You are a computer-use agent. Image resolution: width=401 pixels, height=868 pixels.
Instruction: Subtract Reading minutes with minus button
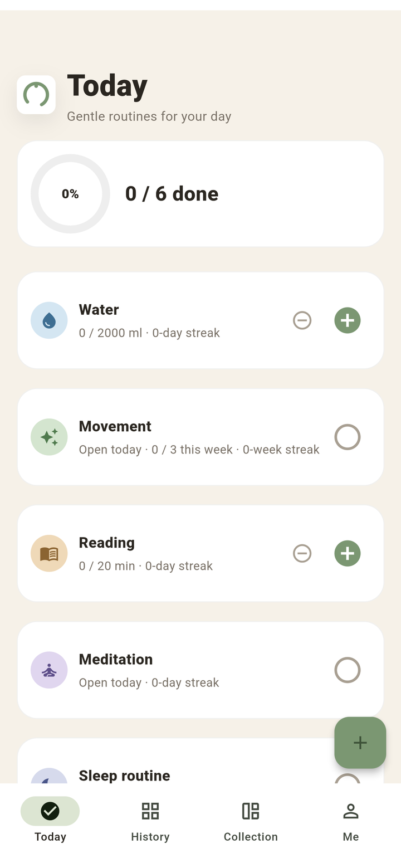tap(302, 553)
